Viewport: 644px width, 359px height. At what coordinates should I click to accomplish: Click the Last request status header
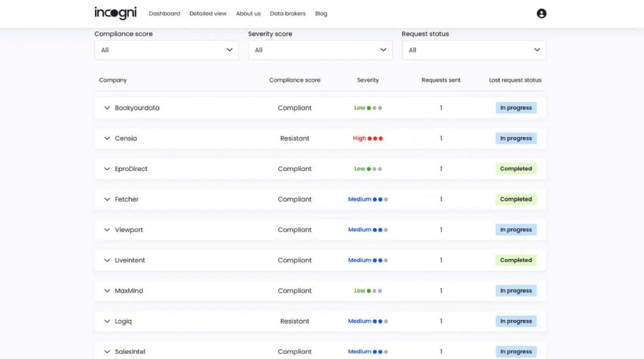coord(515,80)
